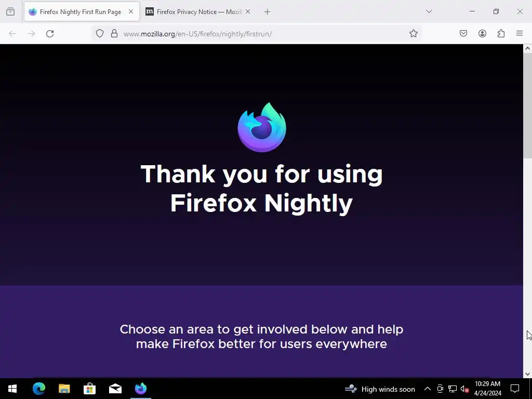The width and height of the screenshot is (532, 399).
Task: Open the Firefox View icon
Action: [x=10, y=12]
